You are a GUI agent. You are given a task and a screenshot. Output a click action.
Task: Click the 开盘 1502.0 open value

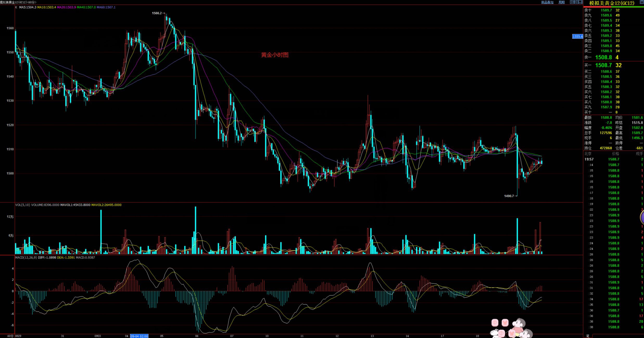coord(637,128)
